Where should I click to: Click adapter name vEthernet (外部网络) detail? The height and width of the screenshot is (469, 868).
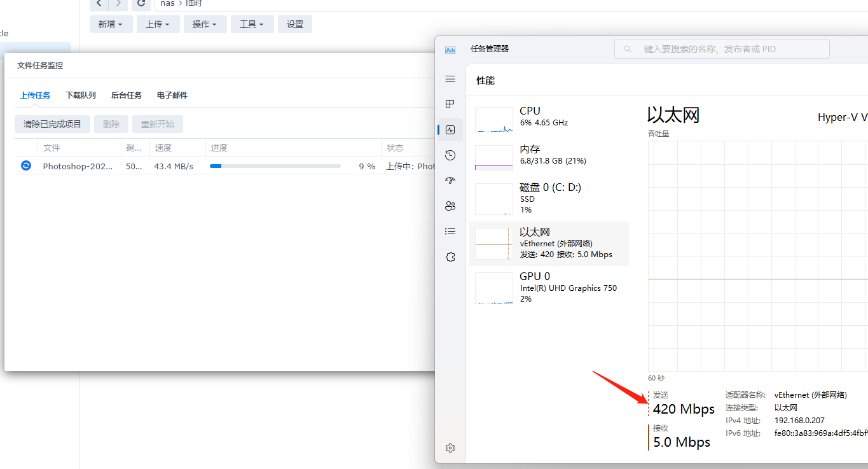(811, 395)
